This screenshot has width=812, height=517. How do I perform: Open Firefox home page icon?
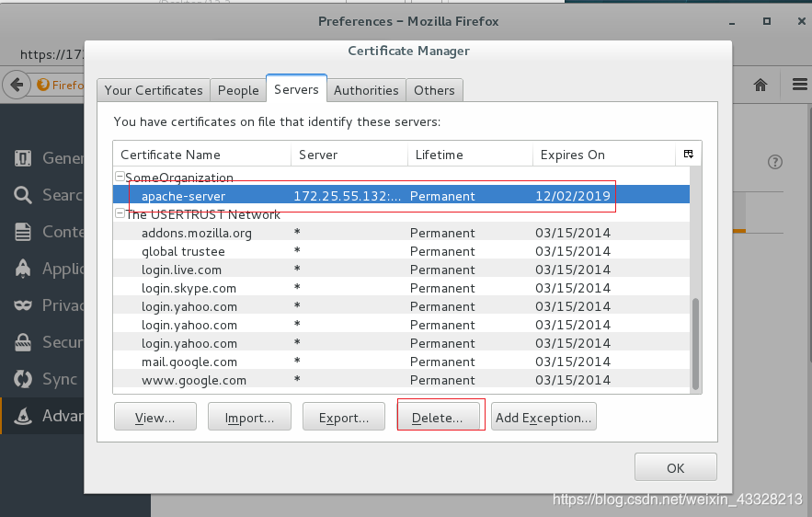[x=761, y=85]
